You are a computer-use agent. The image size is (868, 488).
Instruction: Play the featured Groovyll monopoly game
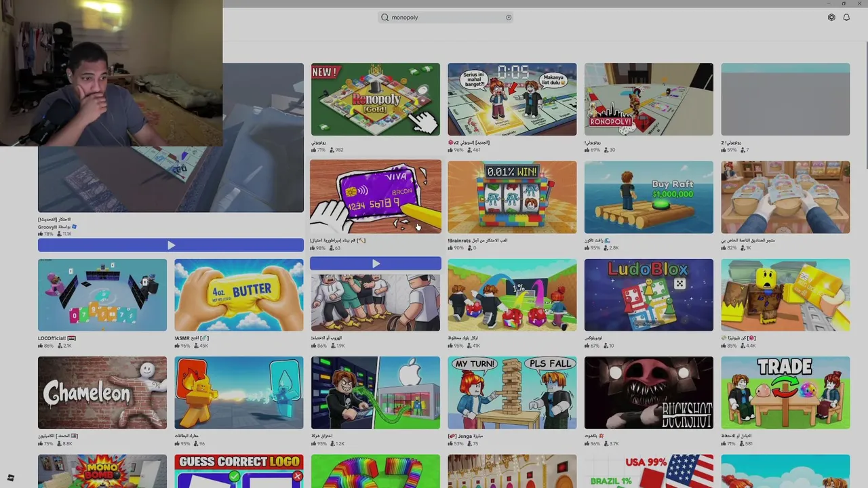click(x=171, y=245)
